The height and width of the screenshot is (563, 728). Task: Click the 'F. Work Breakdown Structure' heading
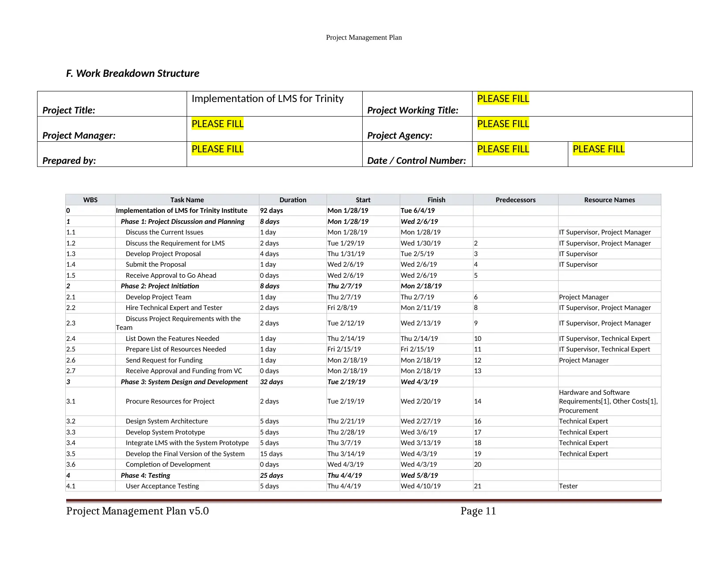pos(132,73)
